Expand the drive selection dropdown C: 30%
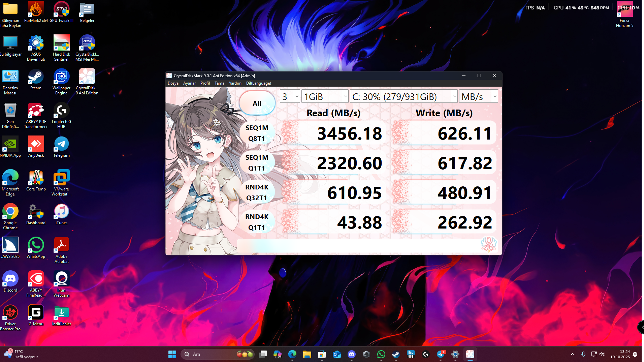The image size is (644, 362). pos(404,97)
